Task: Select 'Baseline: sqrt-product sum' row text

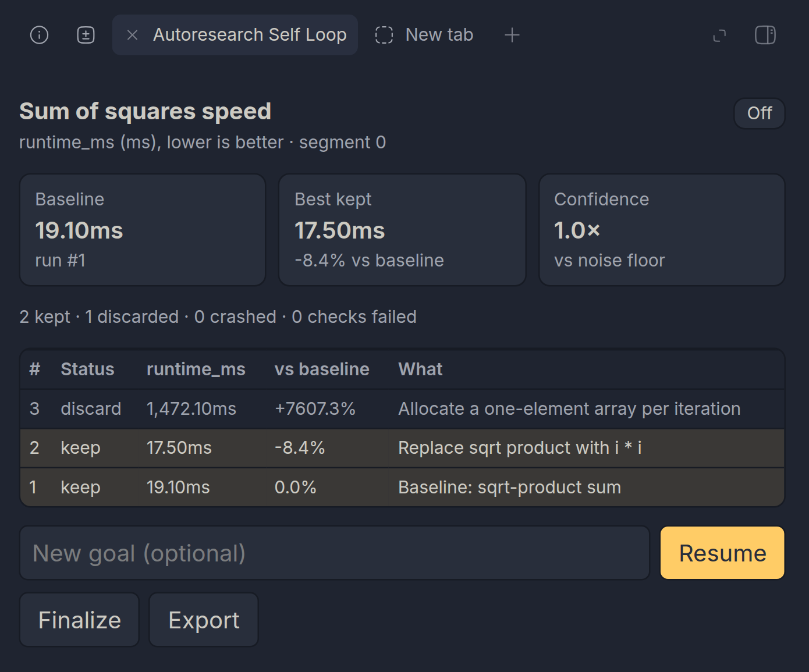Action: [x=509, y=487]
